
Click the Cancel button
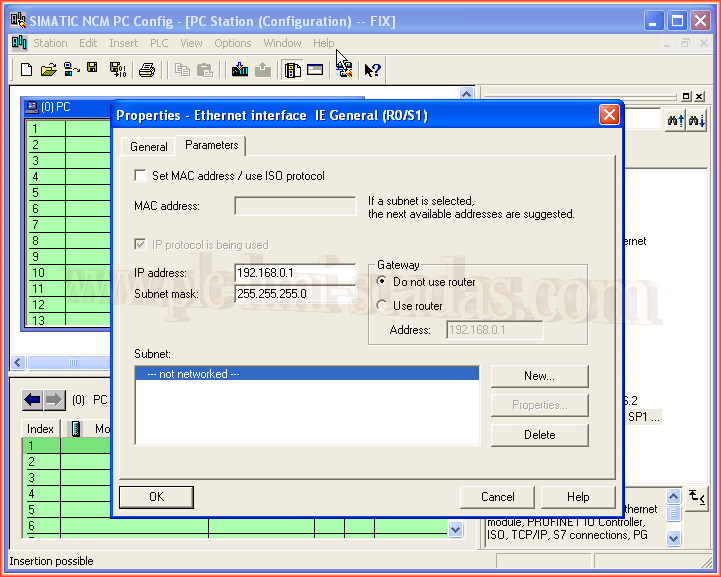point(497,497)
